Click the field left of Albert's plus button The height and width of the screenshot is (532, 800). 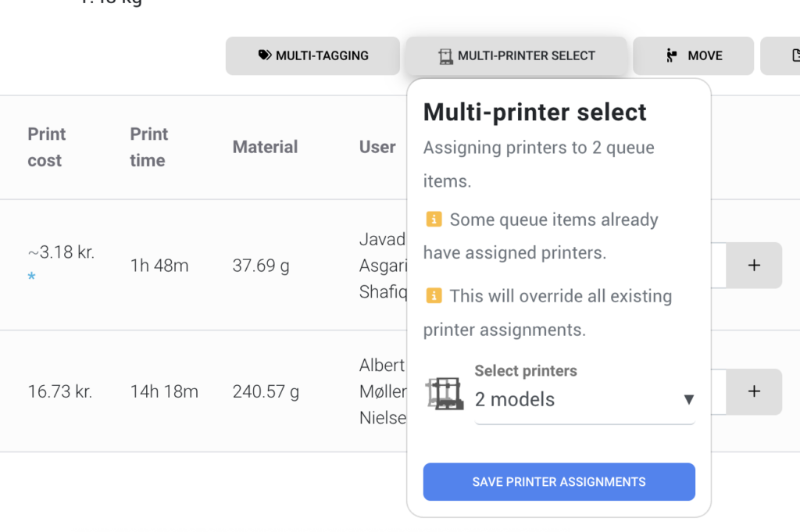[x=718, y=391]
